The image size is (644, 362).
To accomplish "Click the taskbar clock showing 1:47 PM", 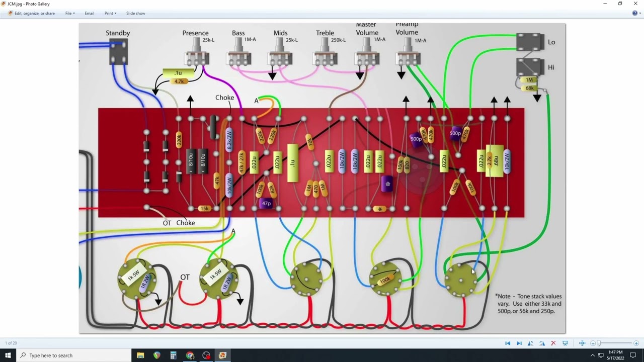I will 615,355.
